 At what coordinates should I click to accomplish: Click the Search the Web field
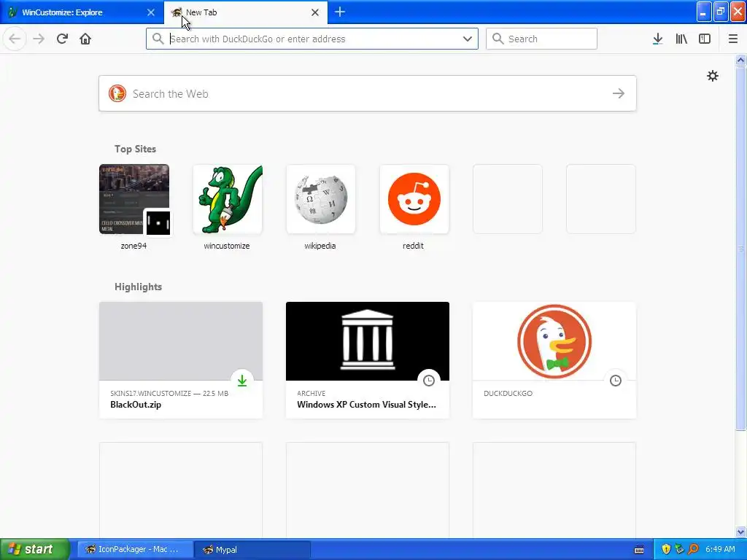point(368,93)
